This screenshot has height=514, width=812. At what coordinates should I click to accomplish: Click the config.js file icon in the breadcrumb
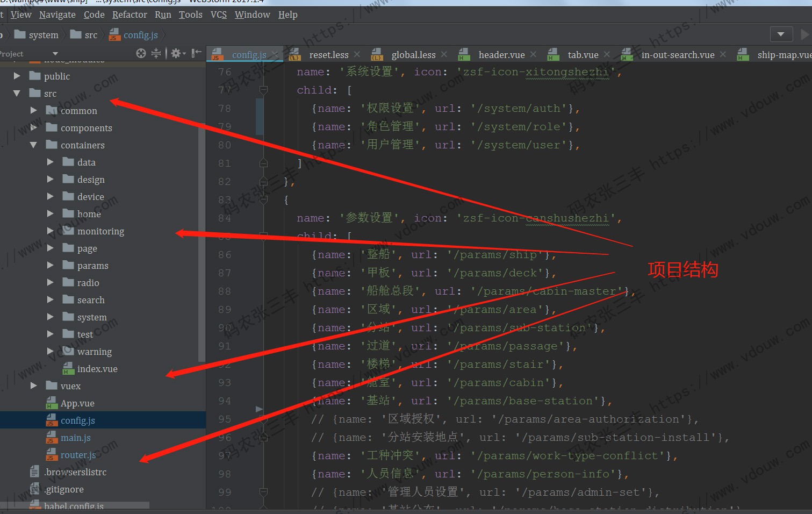[x=114, y=35]
